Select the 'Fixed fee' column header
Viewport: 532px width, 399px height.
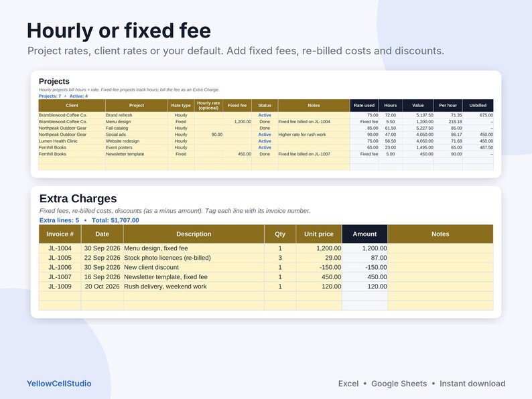tap(237, 105)
